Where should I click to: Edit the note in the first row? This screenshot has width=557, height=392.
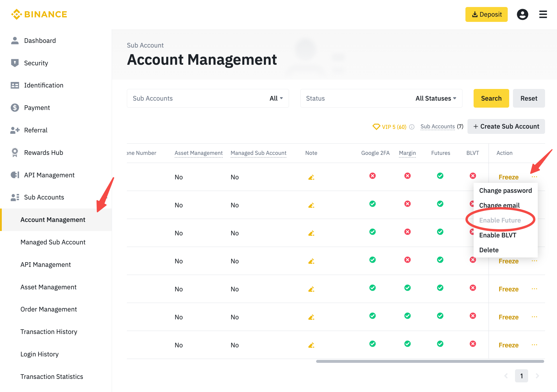coord(311,177)
